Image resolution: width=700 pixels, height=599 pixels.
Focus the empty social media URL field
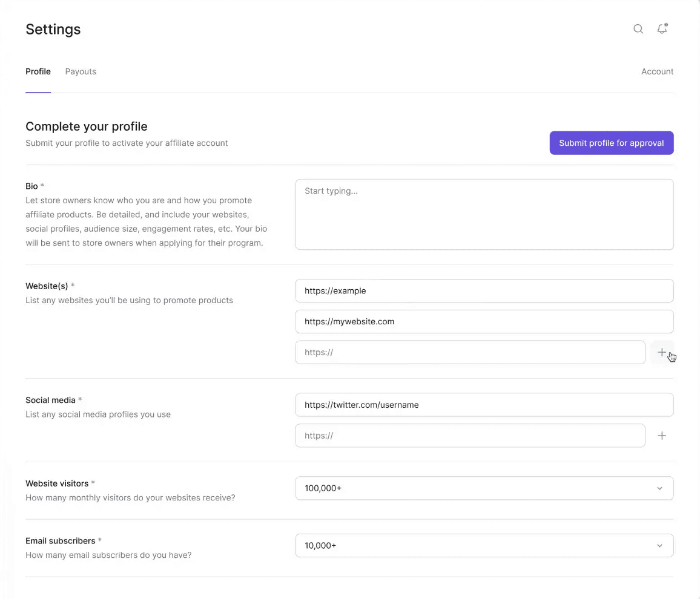point(470,436)
